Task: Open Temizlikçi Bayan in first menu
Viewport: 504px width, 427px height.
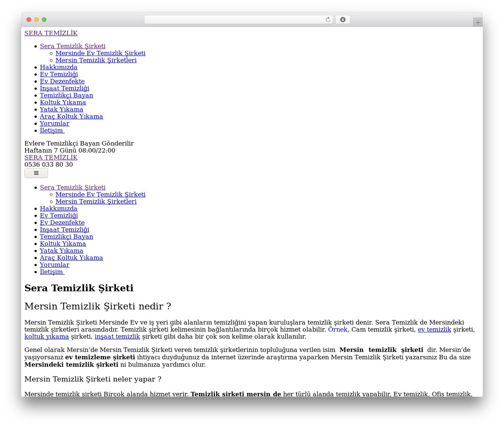Action: (67, 95)
